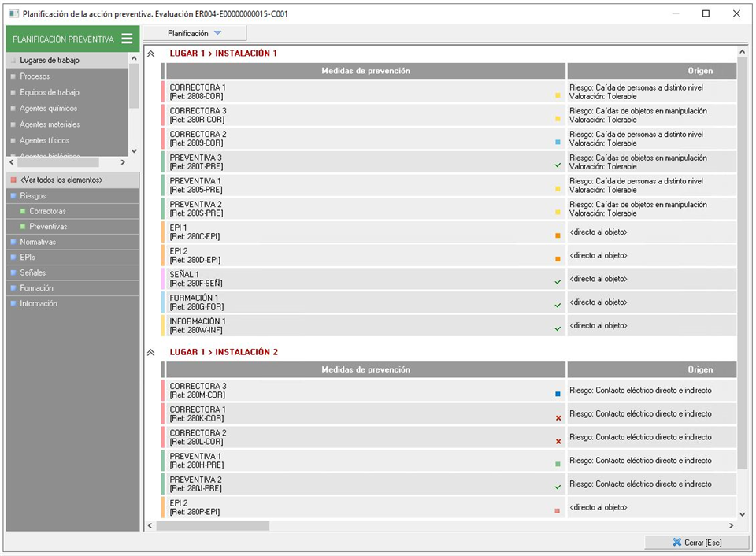Click the green checkmark status on PREVENTIVA 3
This screenshot has height=556, width=756.
558,165
